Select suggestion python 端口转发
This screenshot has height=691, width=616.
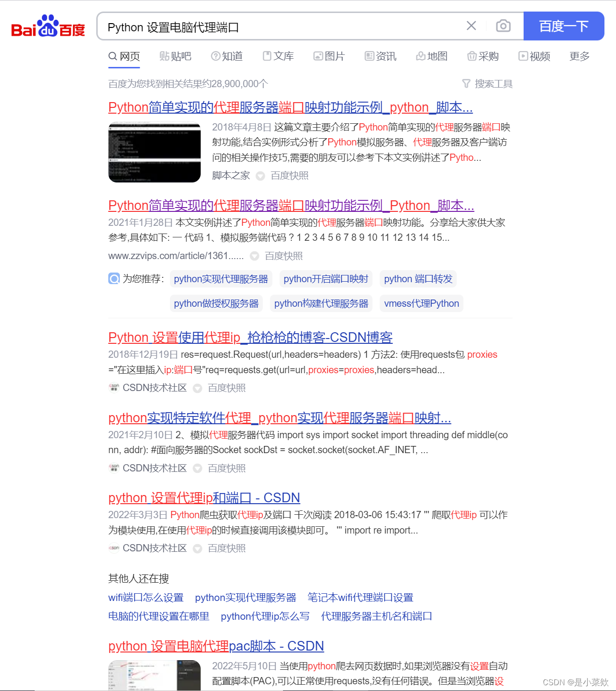coord(418,279)
